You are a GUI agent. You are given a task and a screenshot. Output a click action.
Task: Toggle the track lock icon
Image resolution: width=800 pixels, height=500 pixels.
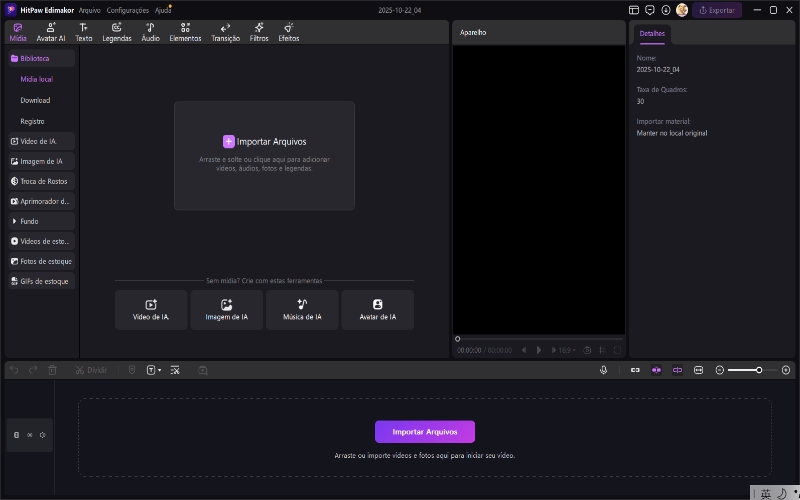16,435
